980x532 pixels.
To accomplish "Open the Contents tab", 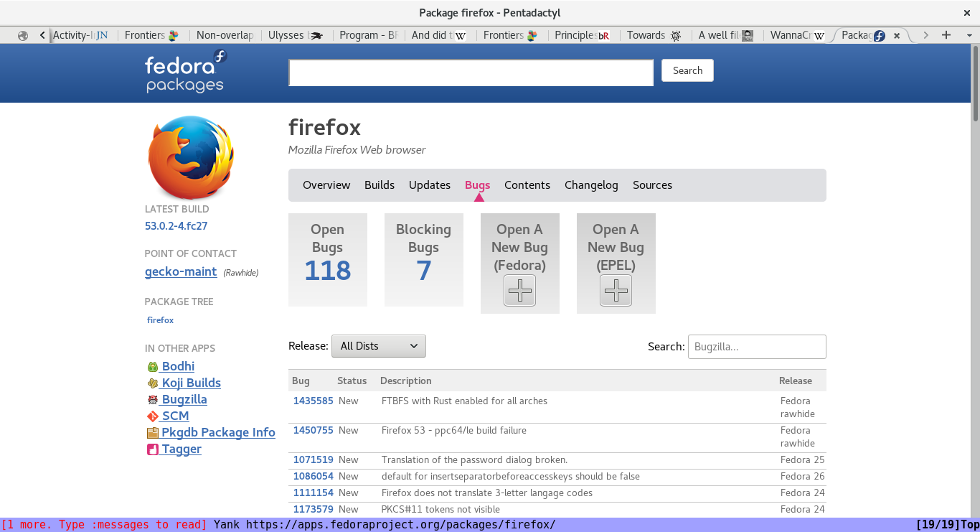I will pyautogui.click(x=527, y=185).
